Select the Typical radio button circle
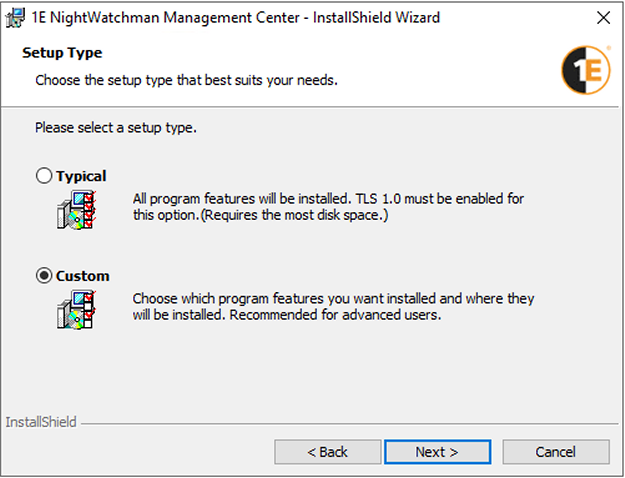Viewport: 625px width, 478px height. click(44, 176)
